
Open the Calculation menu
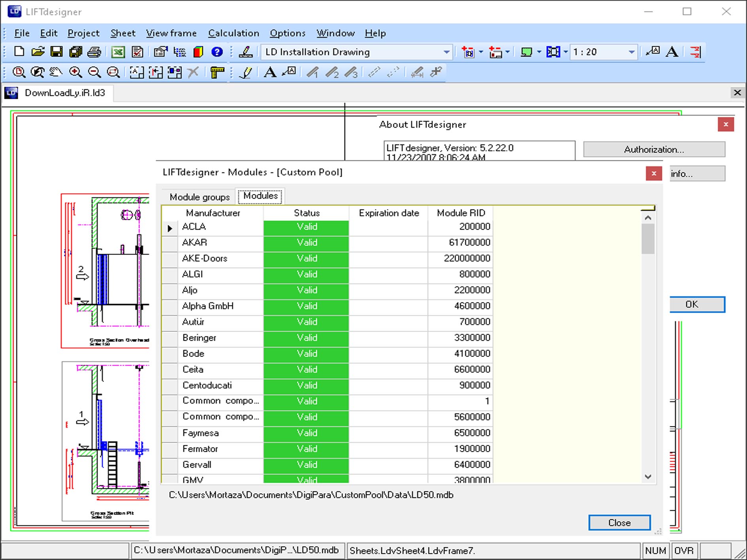(x=234, y=33)
